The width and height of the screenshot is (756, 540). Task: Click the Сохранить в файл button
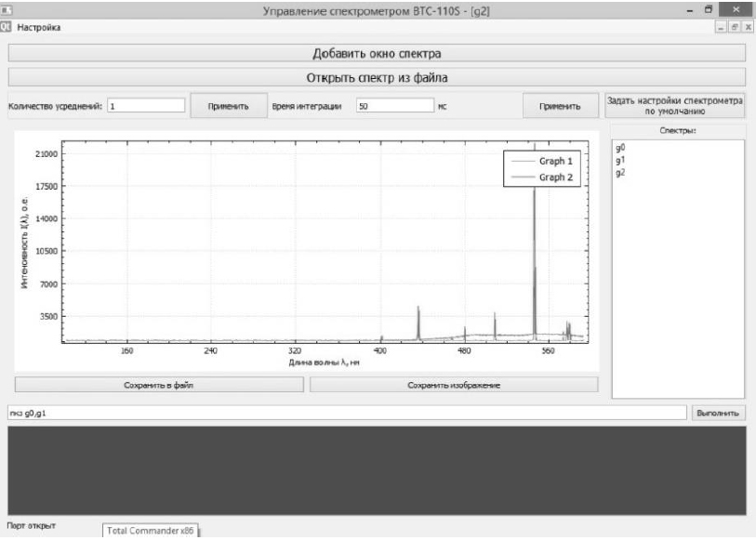[x=158, y=384]
